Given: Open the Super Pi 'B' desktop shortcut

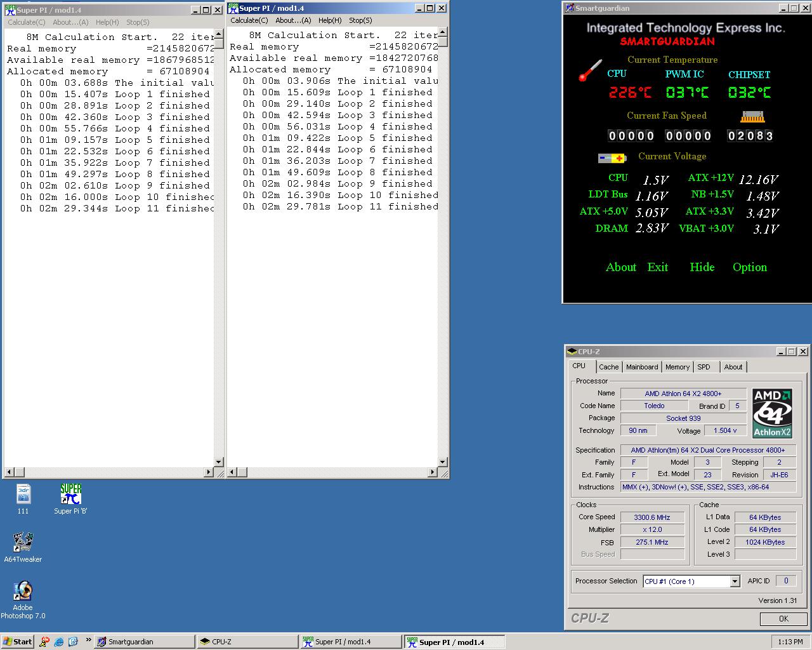Looking at the screenshot, I should pos(70,494).
